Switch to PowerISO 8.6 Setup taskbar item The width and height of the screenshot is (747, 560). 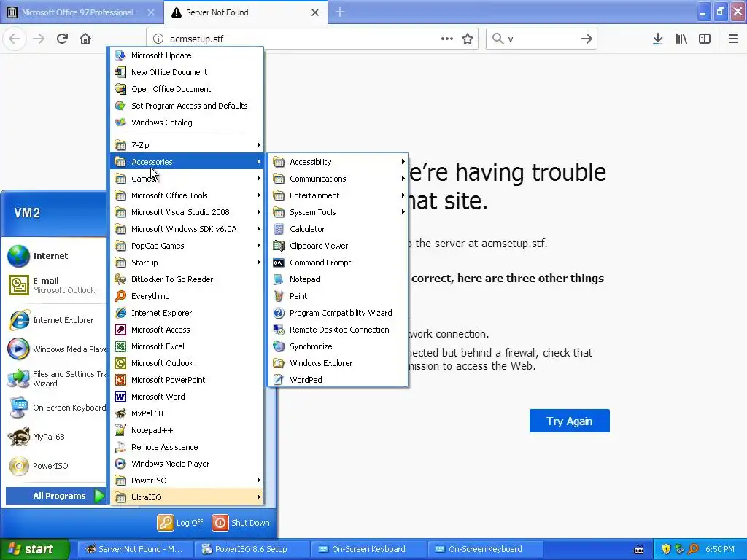coord(251,549)
